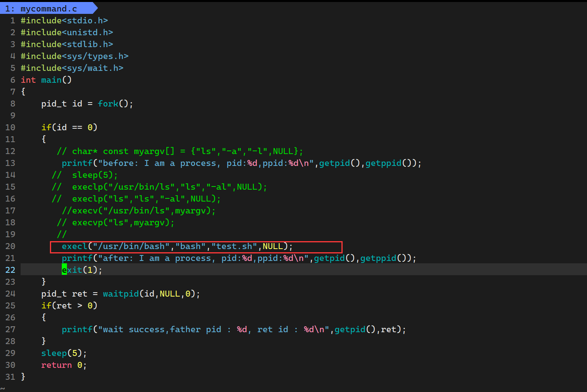Click the ret argument ending line 27
The width and height of the screenshot is (587, 392).
389,329
